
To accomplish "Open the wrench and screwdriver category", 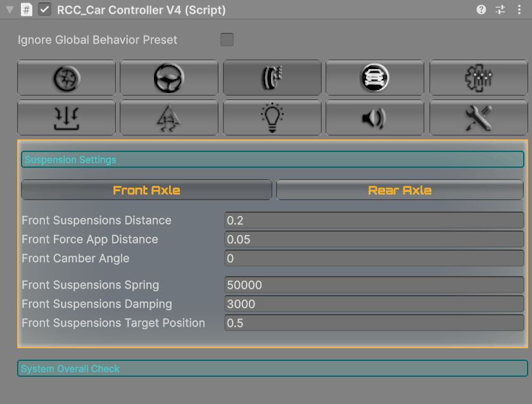I will 478,118.
